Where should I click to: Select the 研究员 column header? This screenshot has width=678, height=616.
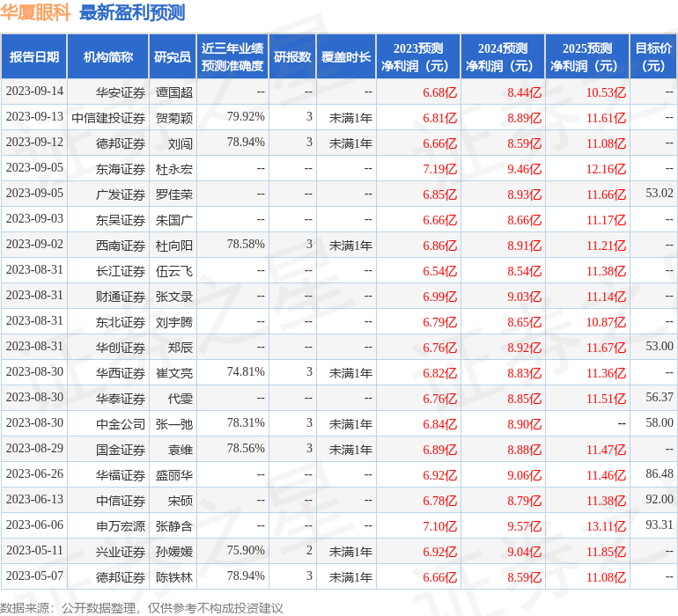coord(173,56)
